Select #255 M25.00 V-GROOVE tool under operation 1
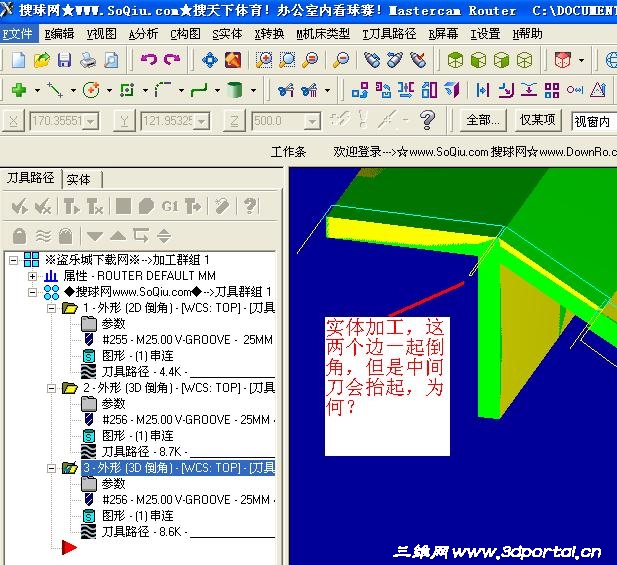 click(187, 340)
